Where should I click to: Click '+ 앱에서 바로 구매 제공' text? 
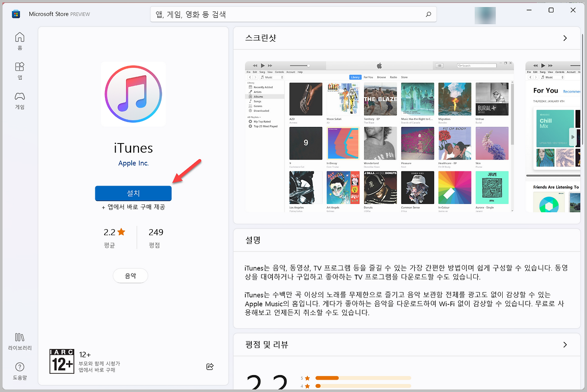coord(133,207)
